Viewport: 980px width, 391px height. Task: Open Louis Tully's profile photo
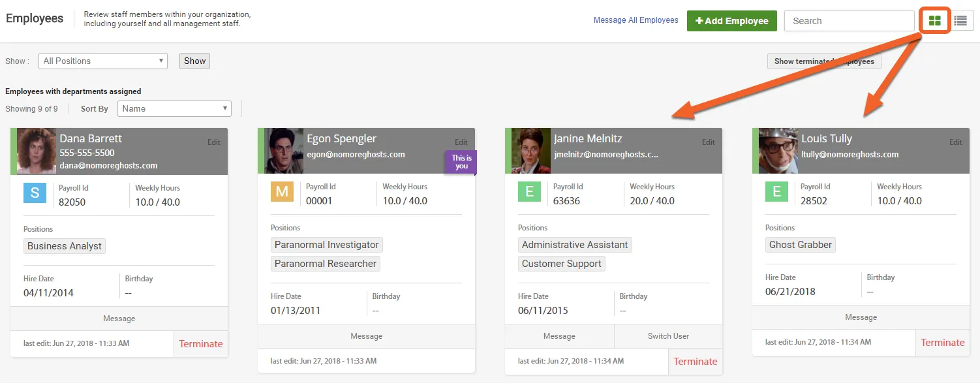pyautogui.click(x=778, y=150)
